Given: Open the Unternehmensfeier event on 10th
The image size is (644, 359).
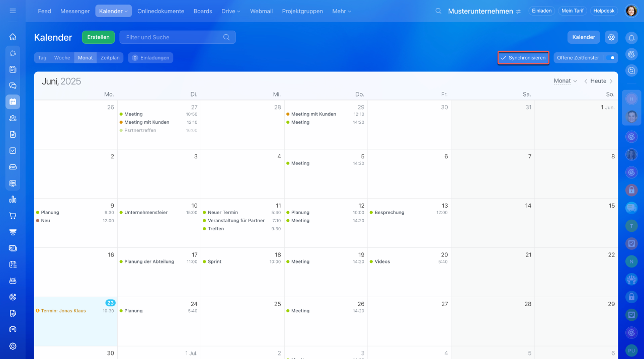Looking at the screenshot, I should 159,213.
